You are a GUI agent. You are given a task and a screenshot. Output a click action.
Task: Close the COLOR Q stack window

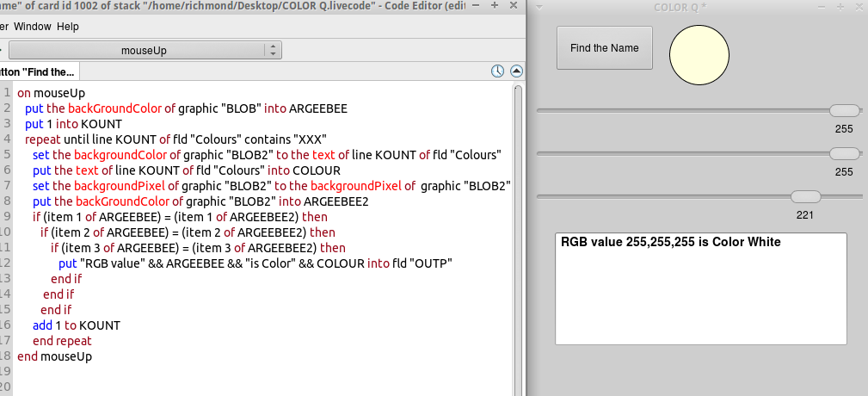(859, 7)
